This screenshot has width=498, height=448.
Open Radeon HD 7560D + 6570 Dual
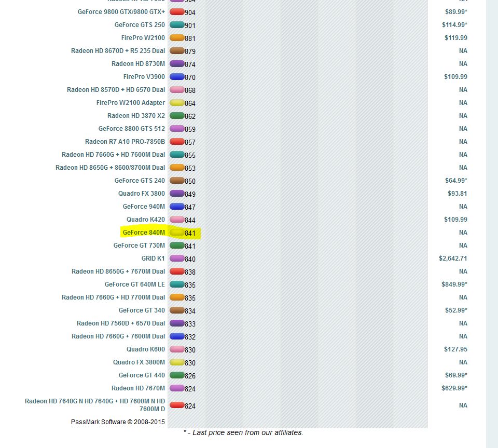[x=121, y=323]
